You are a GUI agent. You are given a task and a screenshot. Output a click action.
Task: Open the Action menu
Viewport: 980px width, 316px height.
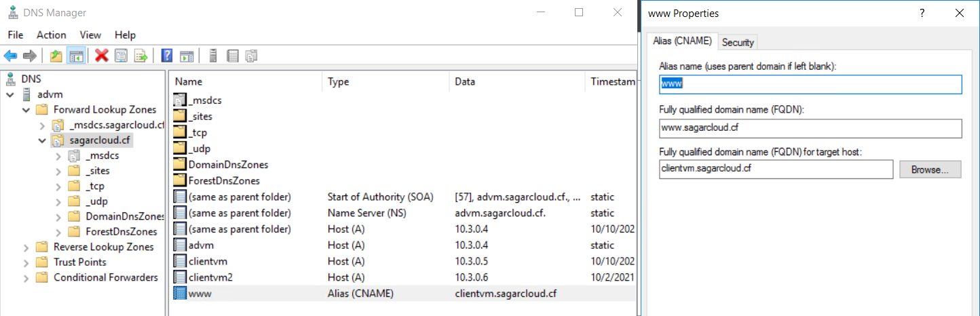tap(52, 35)
